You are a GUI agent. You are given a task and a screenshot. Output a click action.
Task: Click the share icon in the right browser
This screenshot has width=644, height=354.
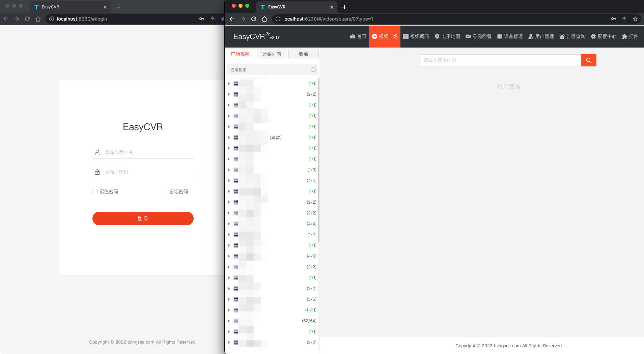pyautogui.click(x=624, y=19)
